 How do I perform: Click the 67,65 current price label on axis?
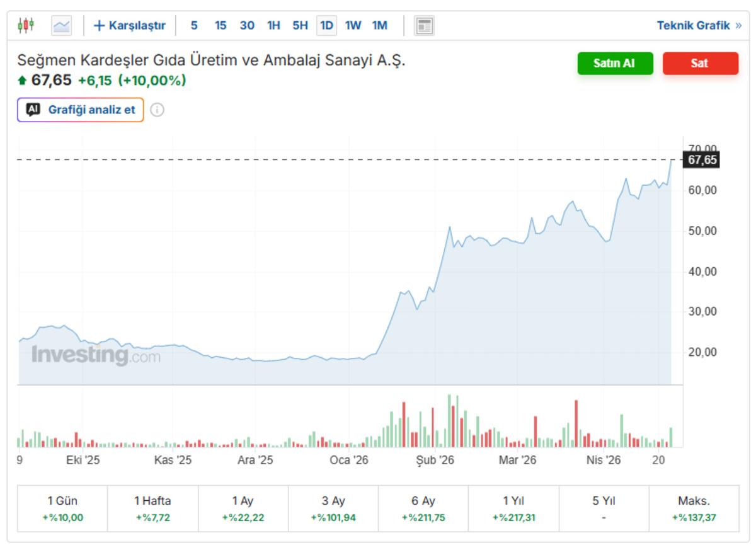[x=701, y=160]
